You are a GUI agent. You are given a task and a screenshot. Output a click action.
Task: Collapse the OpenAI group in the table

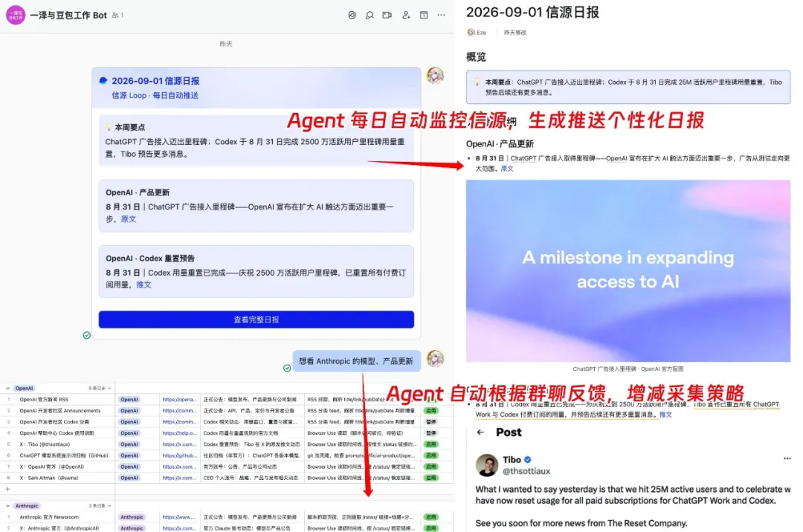pyautogui.click(x=7, y=389)
